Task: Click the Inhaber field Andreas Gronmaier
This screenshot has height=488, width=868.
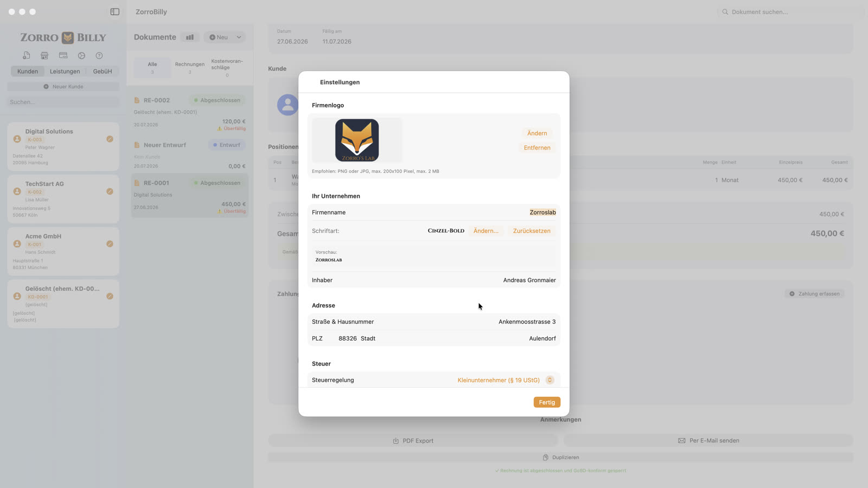Action: click(529, 280)
